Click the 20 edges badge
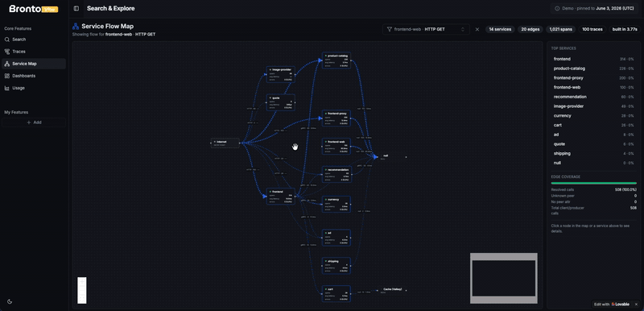Image resolution: width=644 pixels, height=311 pixels. 530,30
